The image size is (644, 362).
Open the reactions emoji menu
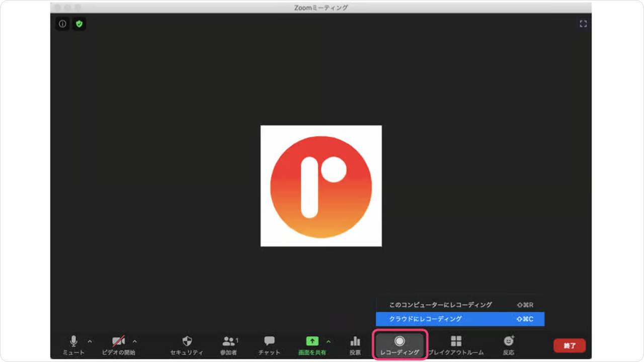click(x=509, y=345)
